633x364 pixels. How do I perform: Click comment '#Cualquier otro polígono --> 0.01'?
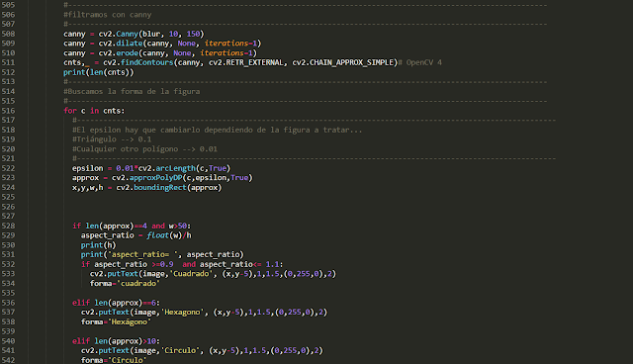coord(144,149)
